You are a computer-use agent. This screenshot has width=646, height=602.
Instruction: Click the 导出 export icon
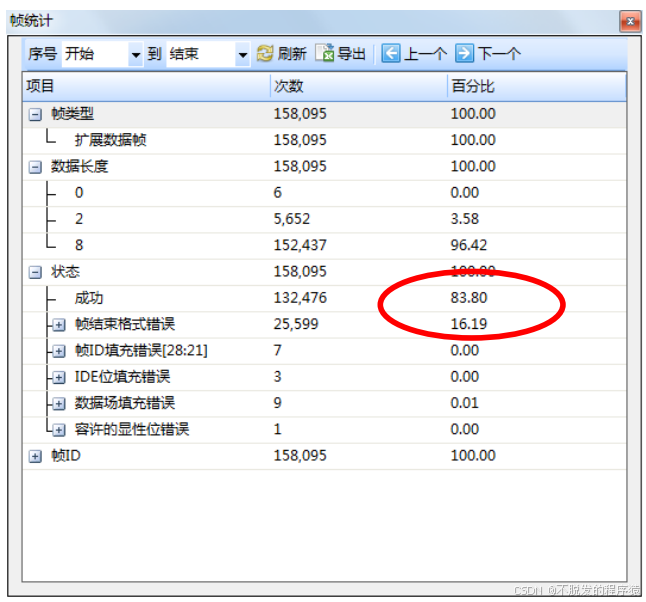click(x=325, y=53)
